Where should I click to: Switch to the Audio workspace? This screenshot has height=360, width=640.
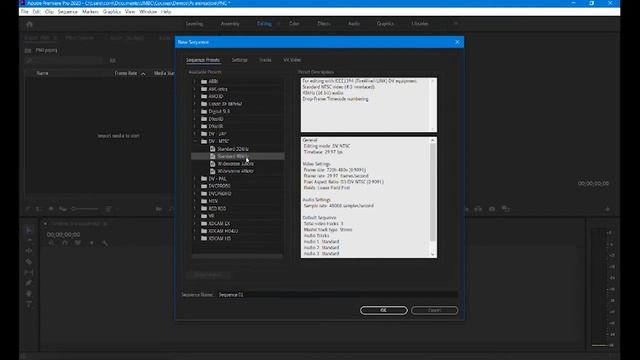tap(354, 24)
